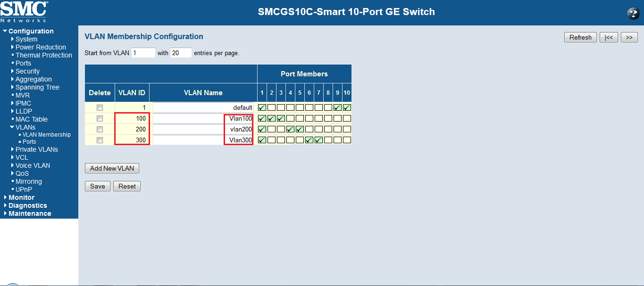Mark VLAN 300 for deletion

[100, 140]
